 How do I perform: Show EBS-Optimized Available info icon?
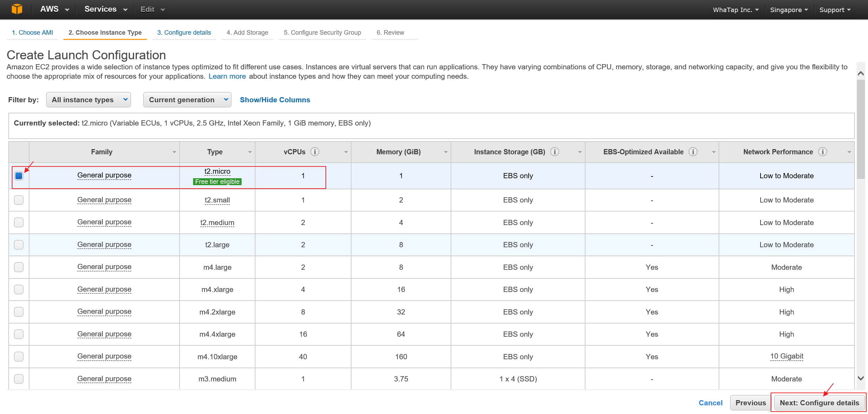pyautogui.click(x=693, y=152)
